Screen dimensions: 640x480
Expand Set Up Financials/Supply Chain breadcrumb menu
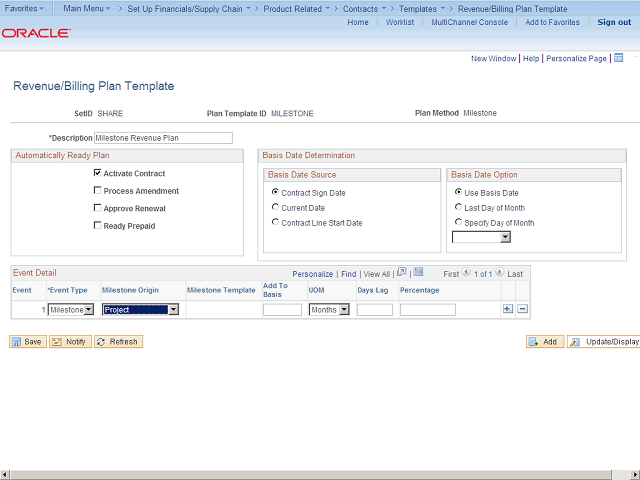click(189, 9)
